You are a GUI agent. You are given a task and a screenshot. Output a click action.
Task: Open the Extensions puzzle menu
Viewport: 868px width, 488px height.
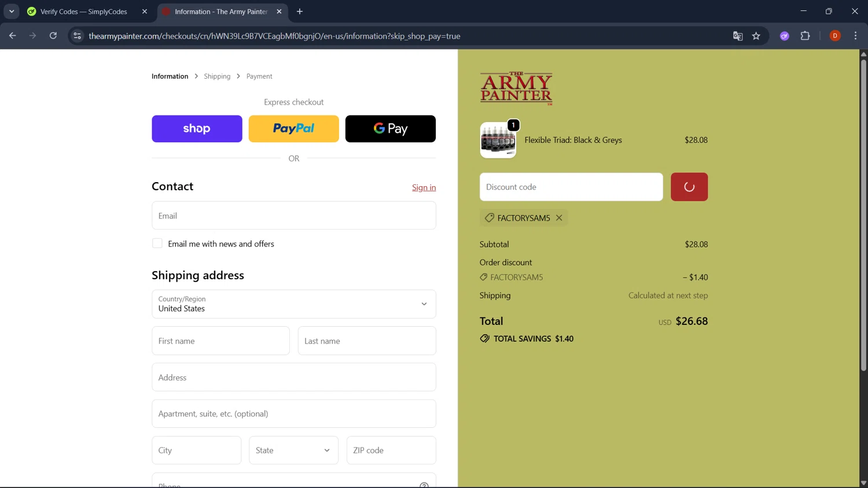(x=805, y=36)
